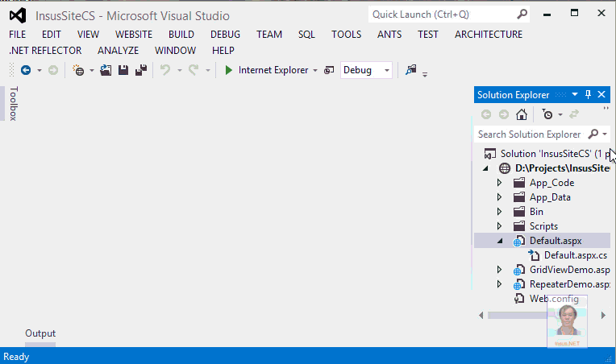Select the GridViewDemo.aspx file

(569, 270)
